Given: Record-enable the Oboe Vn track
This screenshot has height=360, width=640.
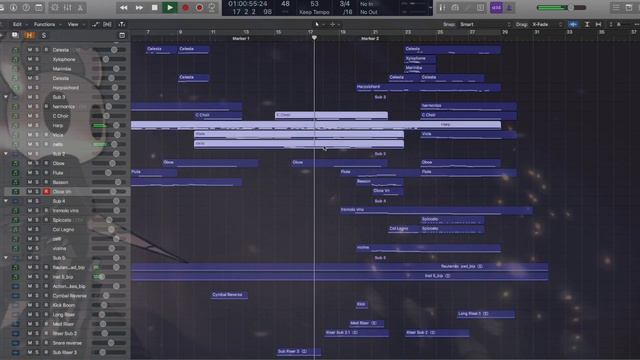Looking at the screenshot, I should click(x=46, y=191).
